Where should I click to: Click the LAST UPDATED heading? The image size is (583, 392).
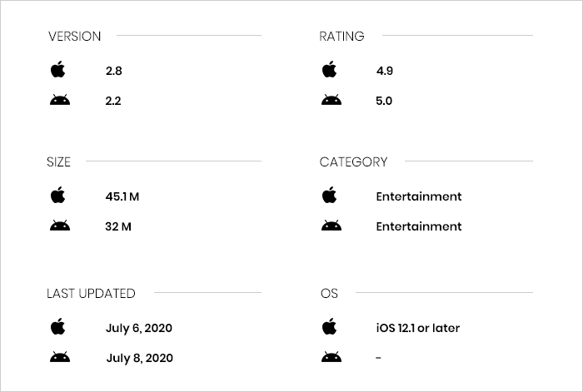coord(91,293)
